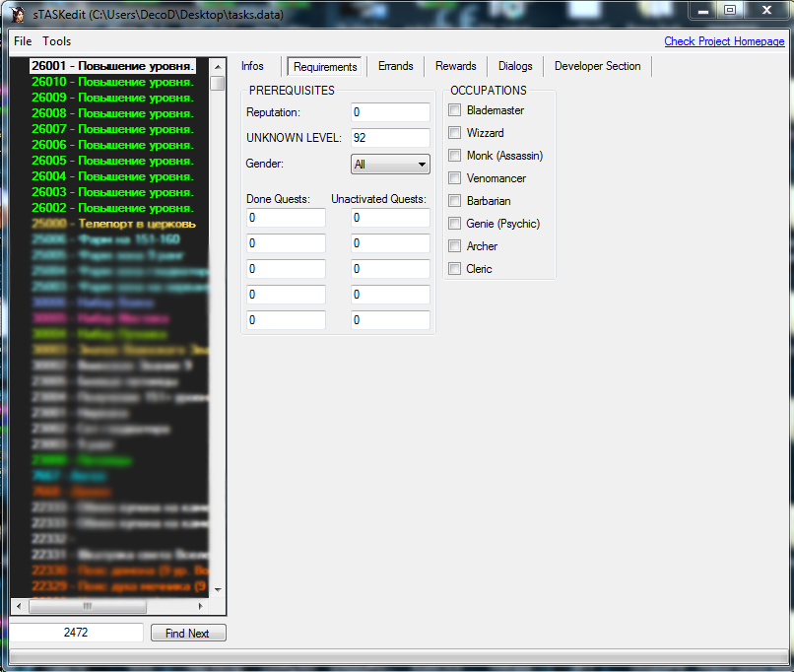Check the Venomancer occupation
Viewport: 794px width, 672px height.
click(x=454, y=178)
